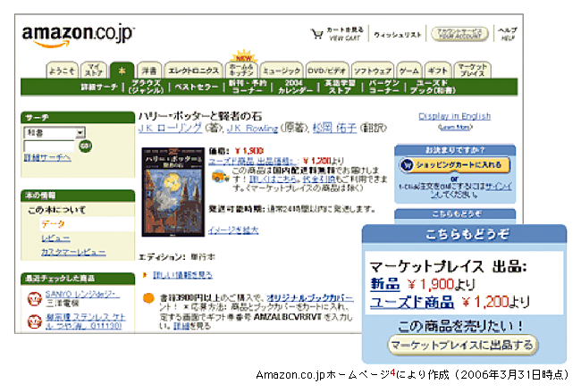
Task: Open the DVD/ビデオ tab
Action: click(x=327, y=71)
